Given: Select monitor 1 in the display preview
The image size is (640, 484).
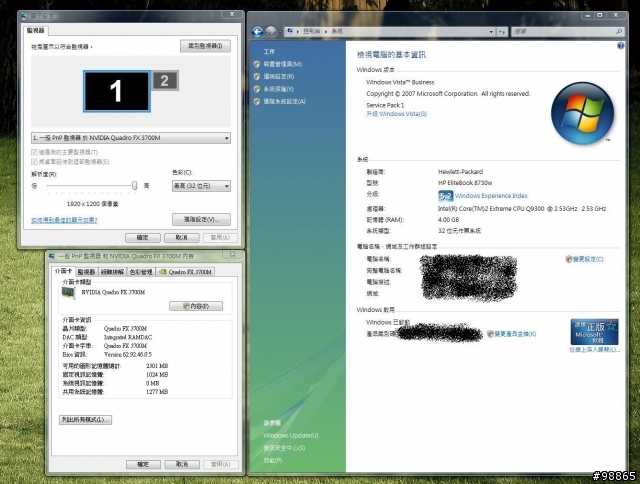Looking at the screenshot, I should (x=117, y=91).
